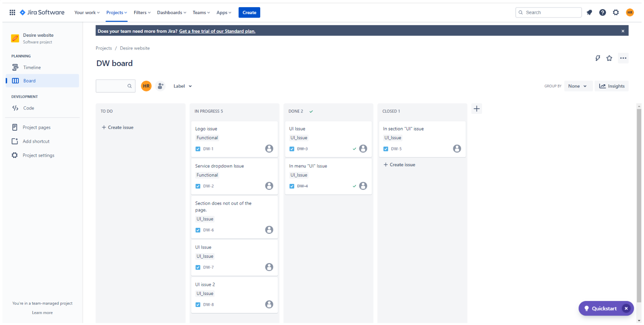Open the Insights button
644x325 pixels.
[612, 86]
